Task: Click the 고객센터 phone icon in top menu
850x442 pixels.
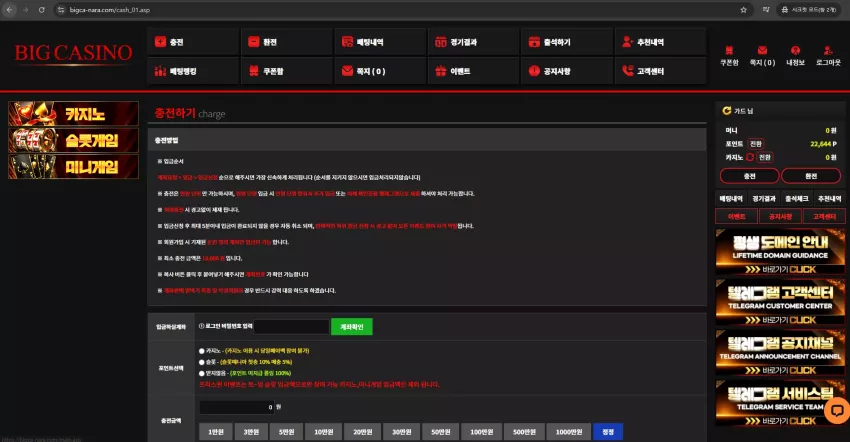Action: (x=628, y=71)
